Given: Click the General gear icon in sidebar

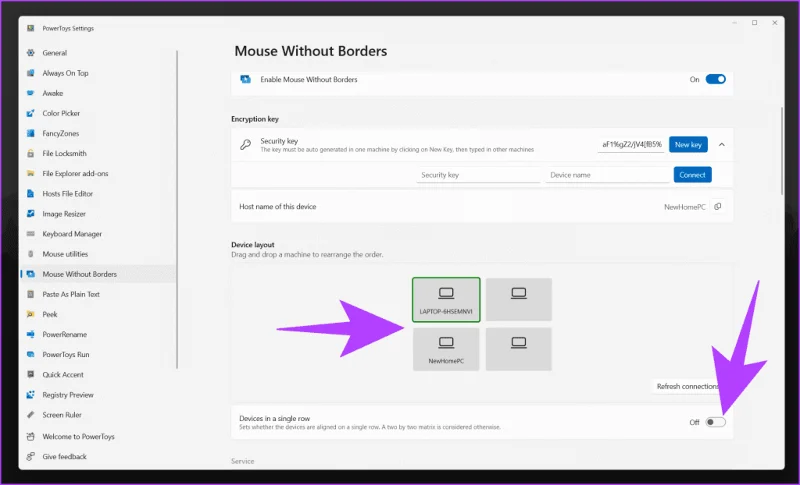Looking at the screenshot, I should pos(31,53).
